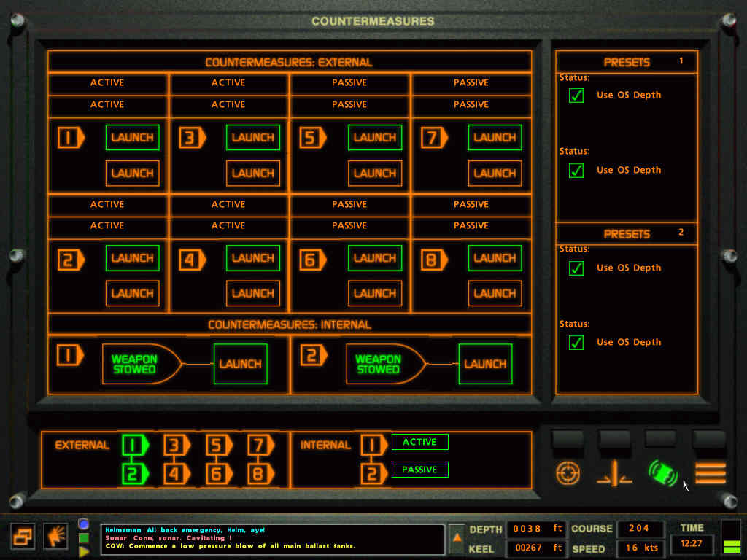Click tube 5 marker in external launch grid
Image resolution: width=747 pixels, height=560 pixels.
(x=313, y=138)
